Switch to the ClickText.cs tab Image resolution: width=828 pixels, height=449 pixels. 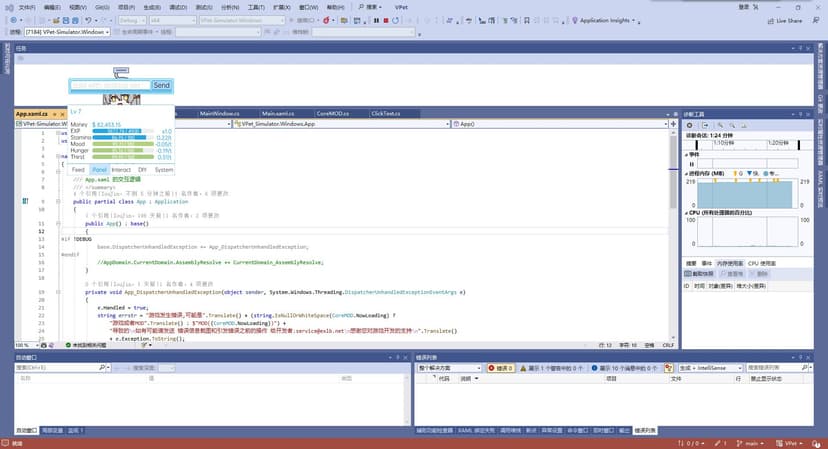385,114
